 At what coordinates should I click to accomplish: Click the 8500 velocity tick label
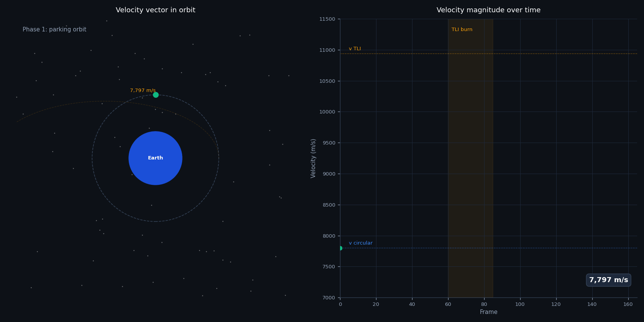pyautogui.click(x=328, y=205)
